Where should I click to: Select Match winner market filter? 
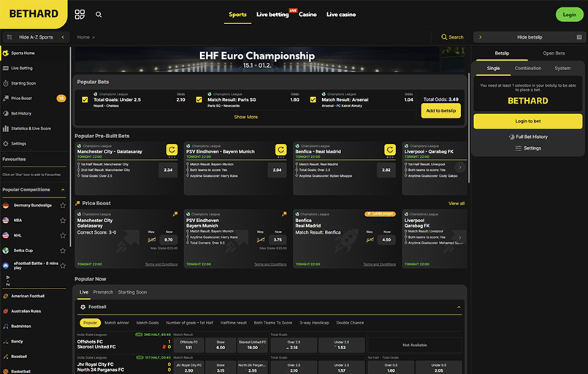pos(117,323)
